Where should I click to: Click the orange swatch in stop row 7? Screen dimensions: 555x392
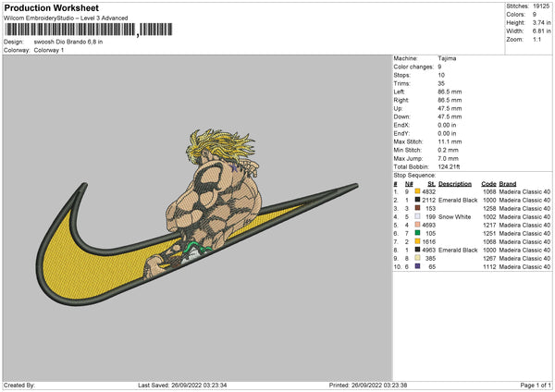pos(417,241)
